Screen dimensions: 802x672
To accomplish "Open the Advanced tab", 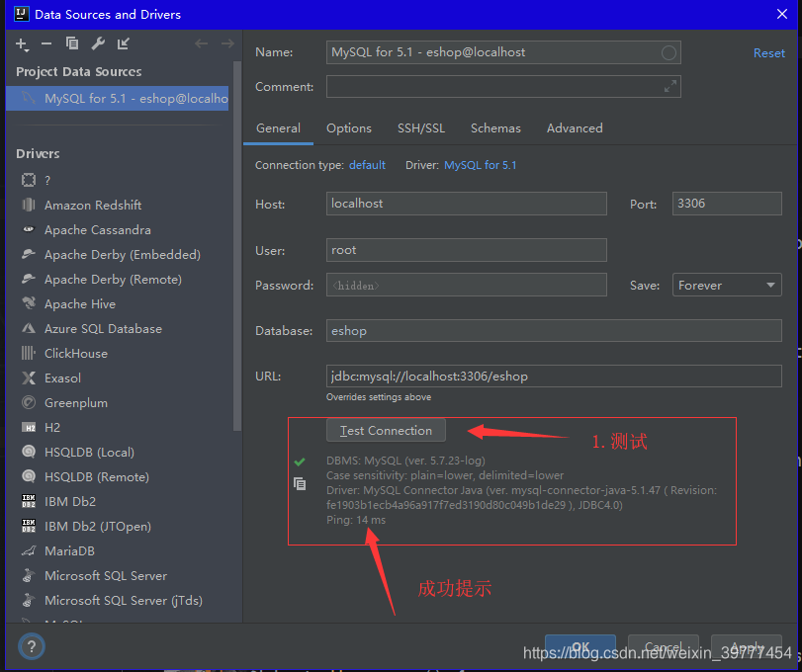I will click(x=575, y=128).
